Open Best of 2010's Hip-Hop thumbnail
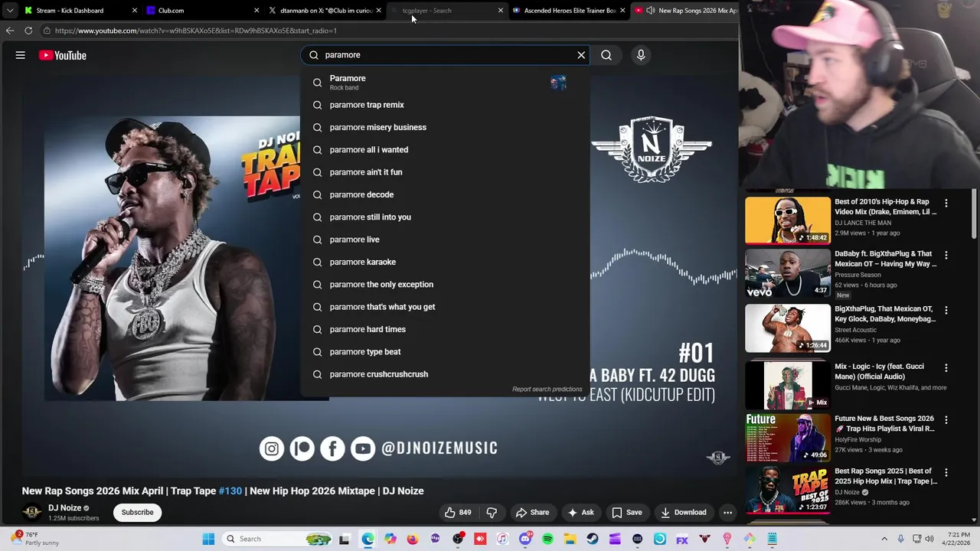Image resolution: width=980 pixels, height=551 pixels. [x=788, y=220]
